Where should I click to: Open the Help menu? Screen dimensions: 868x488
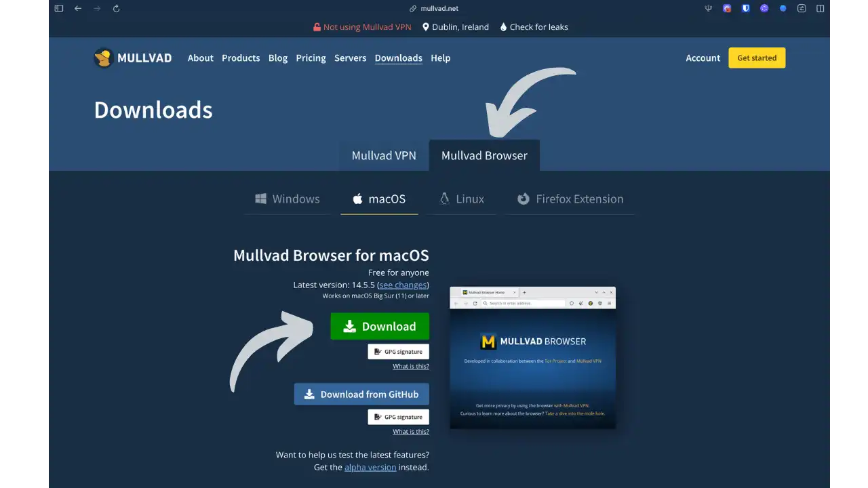tap(440, 58)
